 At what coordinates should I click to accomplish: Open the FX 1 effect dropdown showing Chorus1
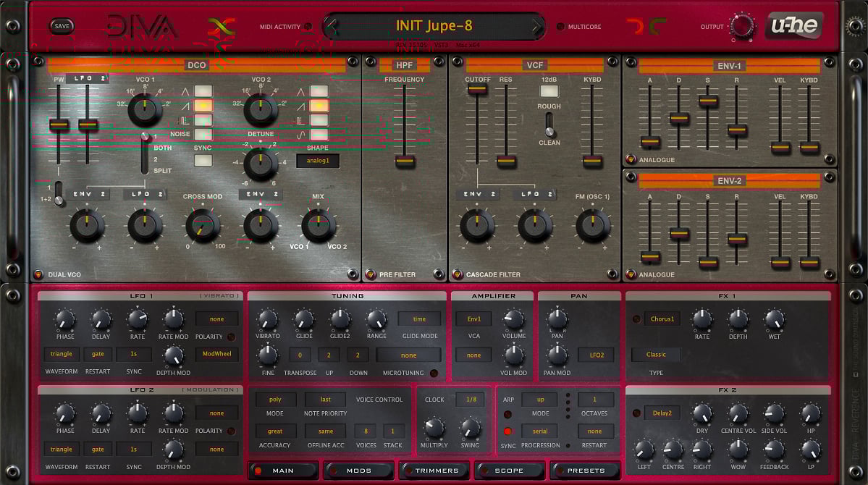tap(662, 319)
